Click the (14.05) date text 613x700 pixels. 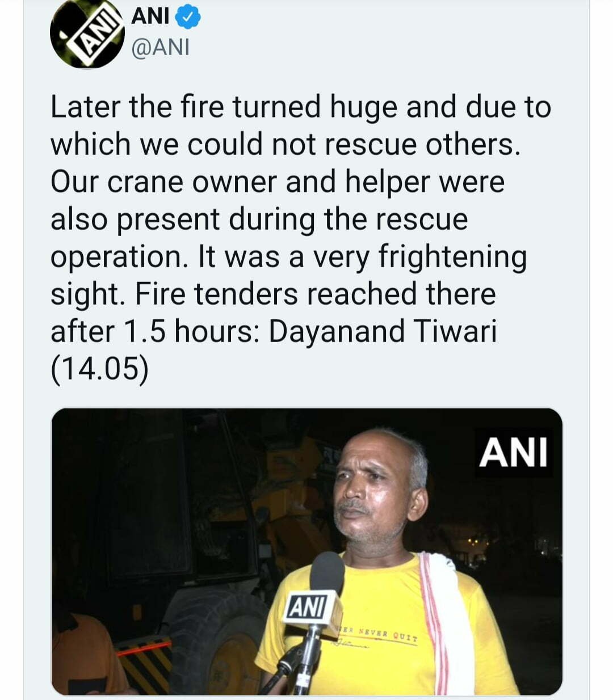click(x=99, y=369)
